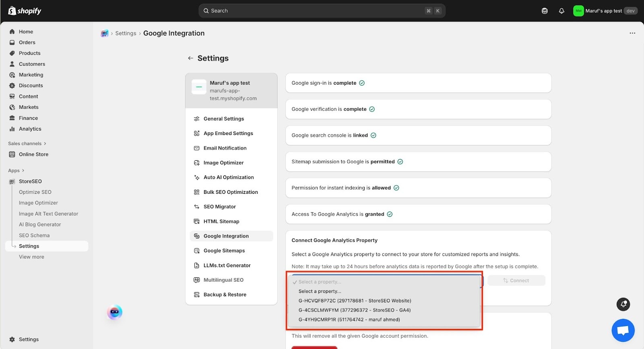Click View more under StoreSEO
This screenshot has height=349, width=644.
(31, 257)
